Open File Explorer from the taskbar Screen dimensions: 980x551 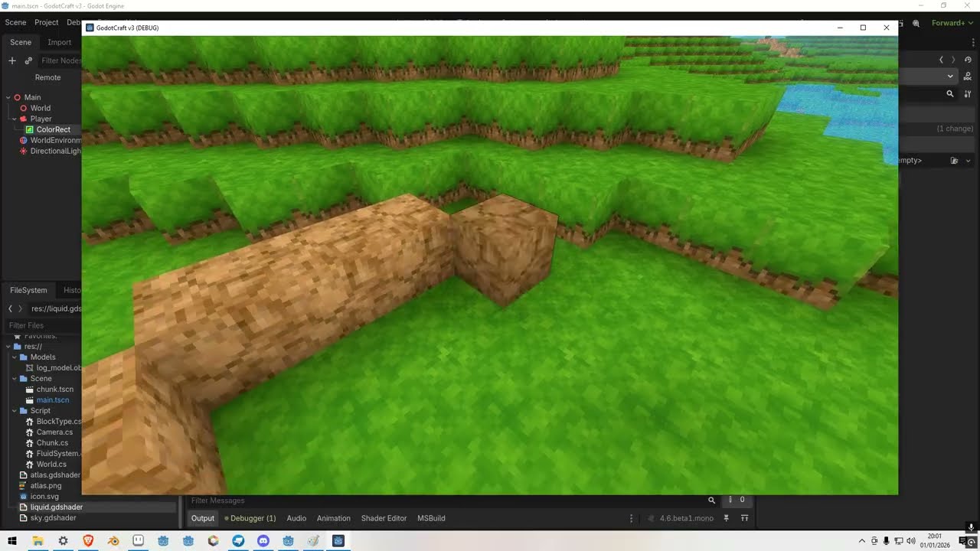click(38, 541)
